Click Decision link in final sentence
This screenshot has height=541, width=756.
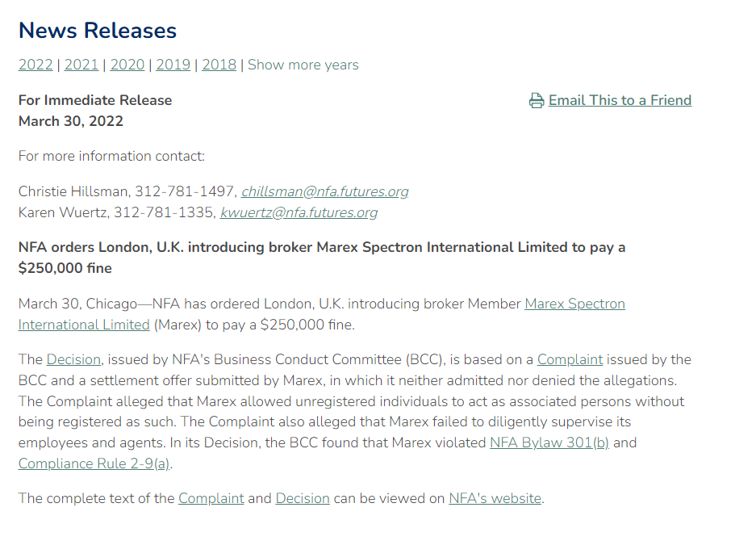[303, 499]
